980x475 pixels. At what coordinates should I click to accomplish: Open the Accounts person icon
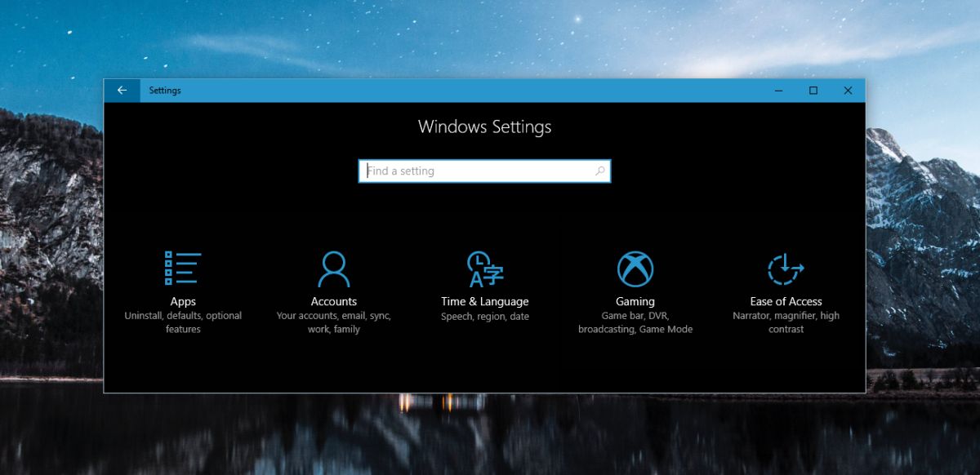[333, 269]
